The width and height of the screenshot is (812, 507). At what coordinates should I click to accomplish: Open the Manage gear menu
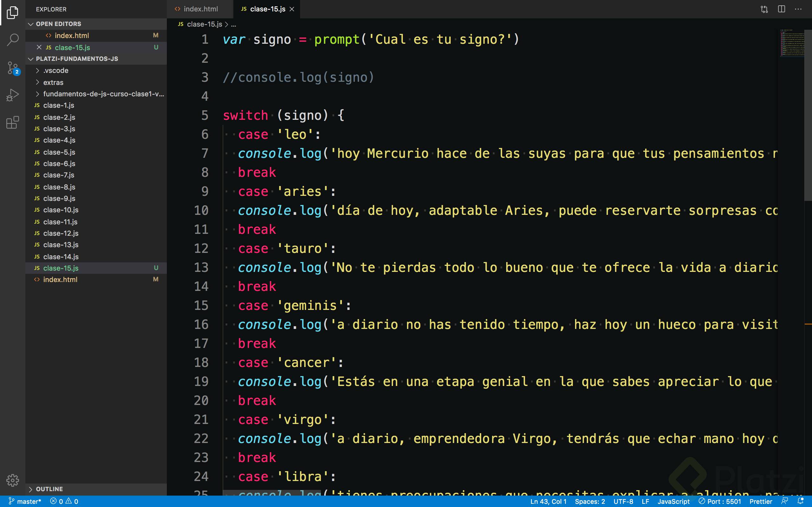coord(12,480)
